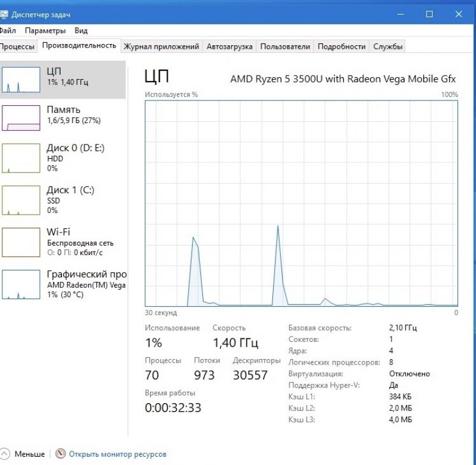Click the Resource Monitor gauge icon
The height and width of the screenshot is (465, 476).
(x=61, y=454)
